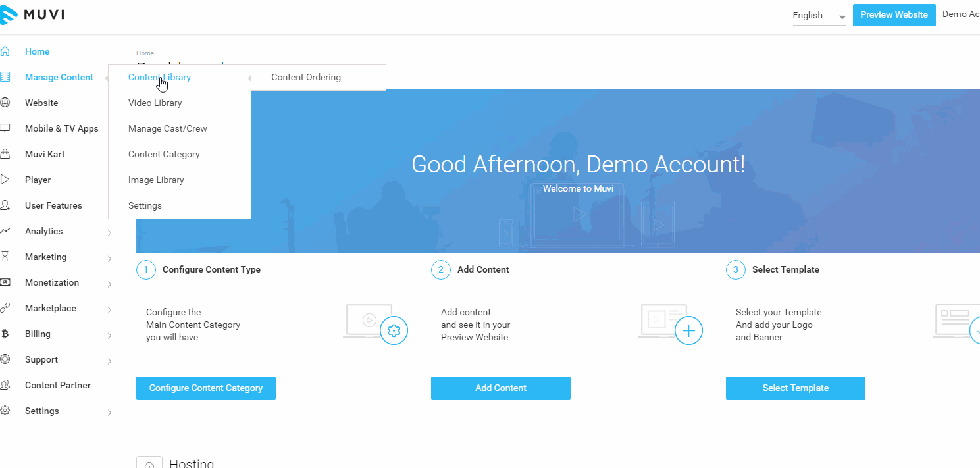The image size is (980, 468).
Task: Click the Demo Account user menu
Action: pyautogui.click(x=961, y=14)
